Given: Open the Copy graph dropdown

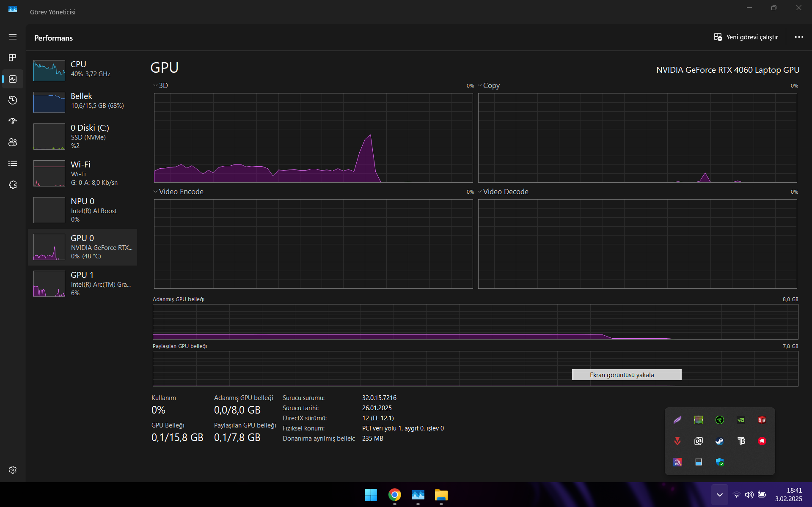Looking at the screenshot, I should pos(489,85).
